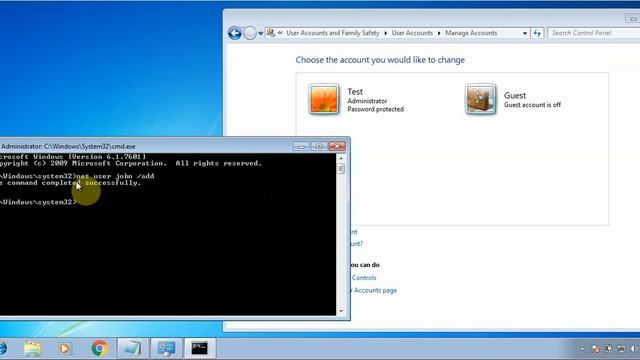This screenshot has width=640, height=360.
Task: Open File Explorer from the taskbar
Action: pyautogui.click(x=33, y=348)
